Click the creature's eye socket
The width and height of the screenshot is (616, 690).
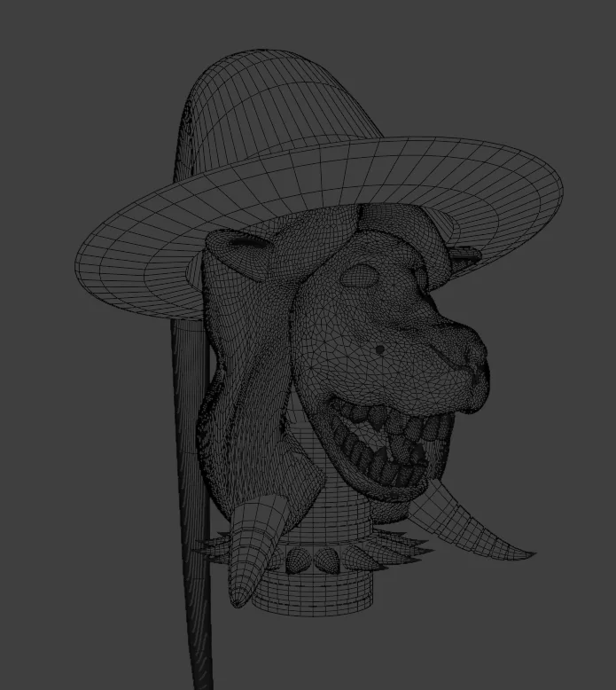[360, 276]
